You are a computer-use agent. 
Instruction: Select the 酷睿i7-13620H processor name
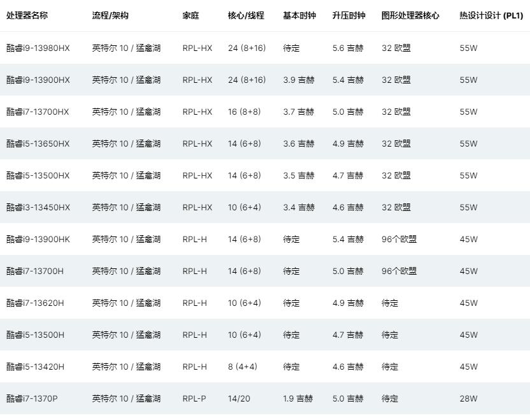[x=35, y=303]
